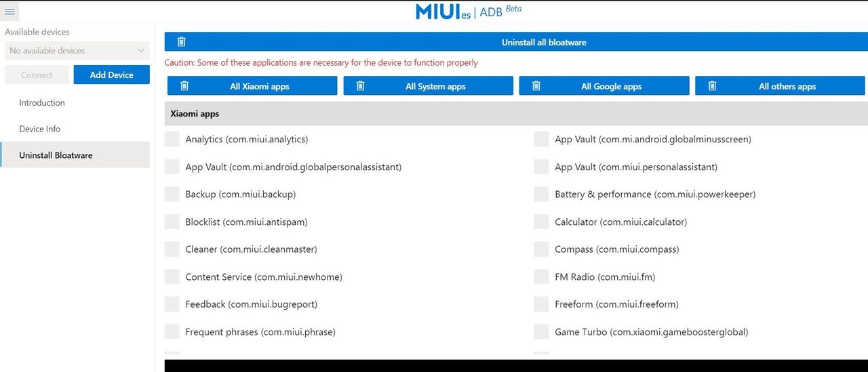The image size is (868, 372).
Task: Check the FM Radio (com.miui.fm) checkbox
Action: [541, 276]
